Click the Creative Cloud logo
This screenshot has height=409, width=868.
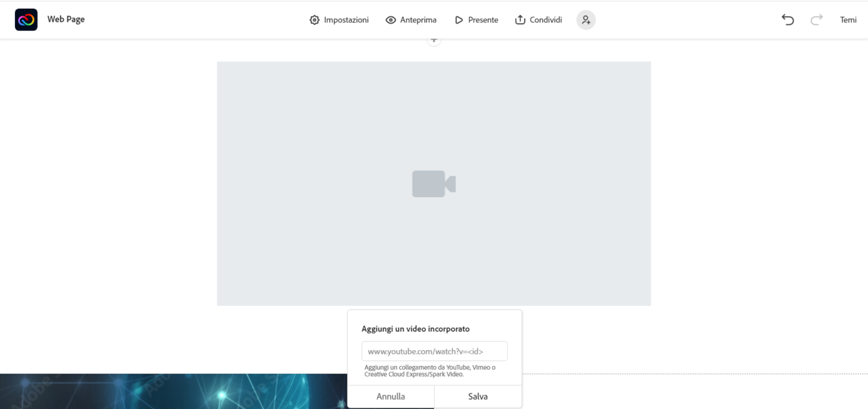(26, 19)
